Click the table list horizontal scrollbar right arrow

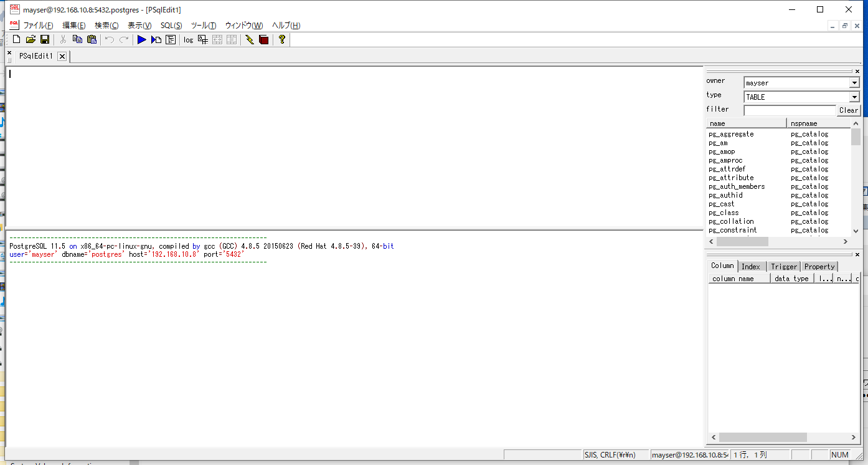click(x=846, y=241)
